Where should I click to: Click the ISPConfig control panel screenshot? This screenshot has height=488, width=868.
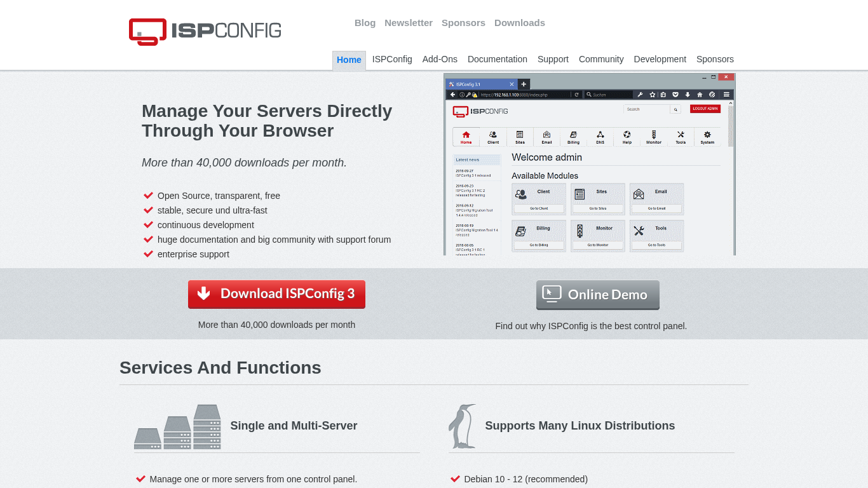click(590, 164)
